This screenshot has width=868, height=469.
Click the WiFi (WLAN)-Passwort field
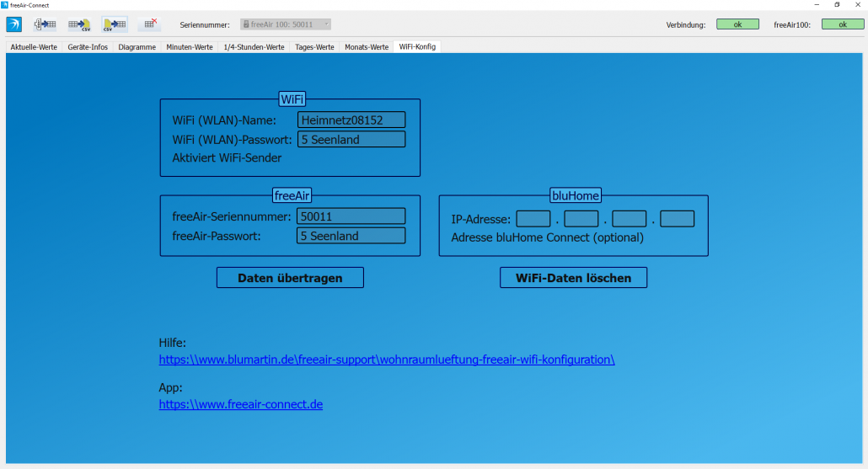click(x=351, y=140)
